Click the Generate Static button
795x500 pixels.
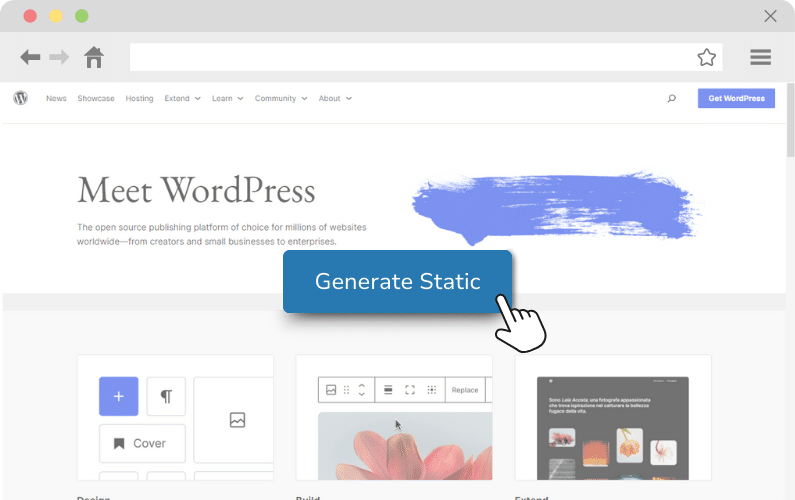pyautogui.click(x=398, y=281)
